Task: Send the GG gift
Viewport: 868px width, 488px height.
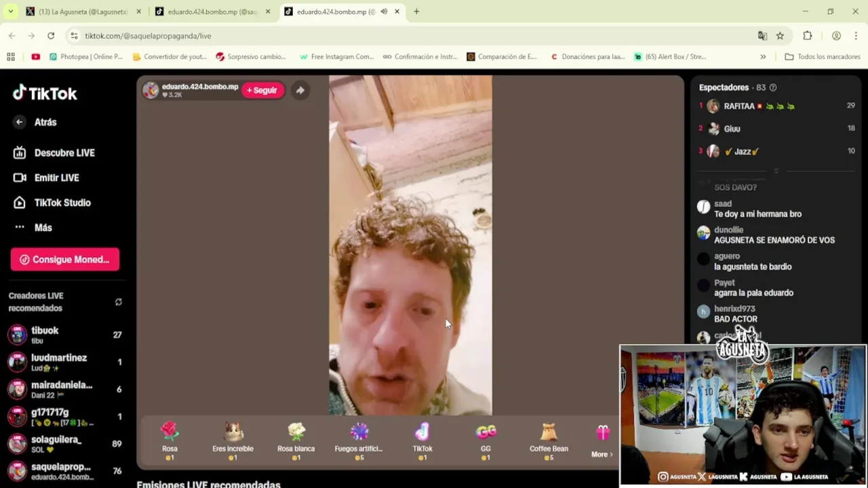Action: (486, 441)
